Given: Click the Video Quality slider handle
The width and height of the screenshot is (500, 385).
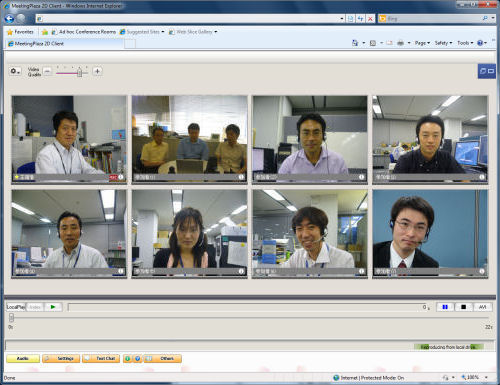Looking at the screenshot, I should click(79, 72).
